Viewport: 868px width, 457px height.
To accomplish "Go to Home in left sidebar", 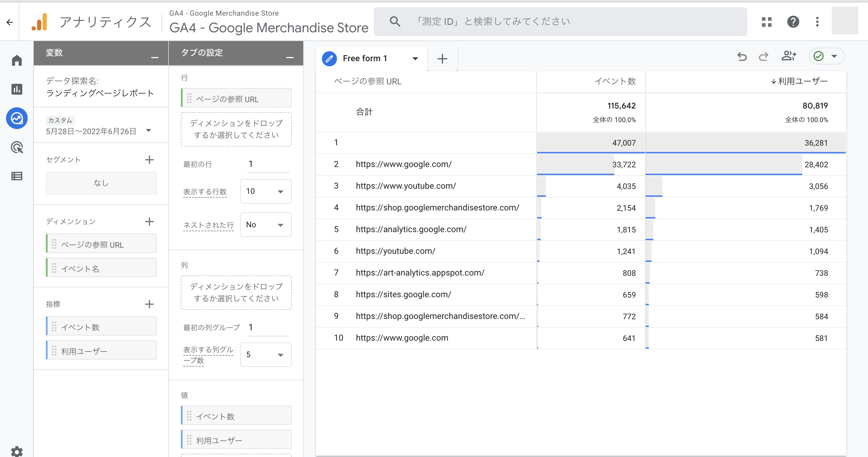I will point(17,61).
